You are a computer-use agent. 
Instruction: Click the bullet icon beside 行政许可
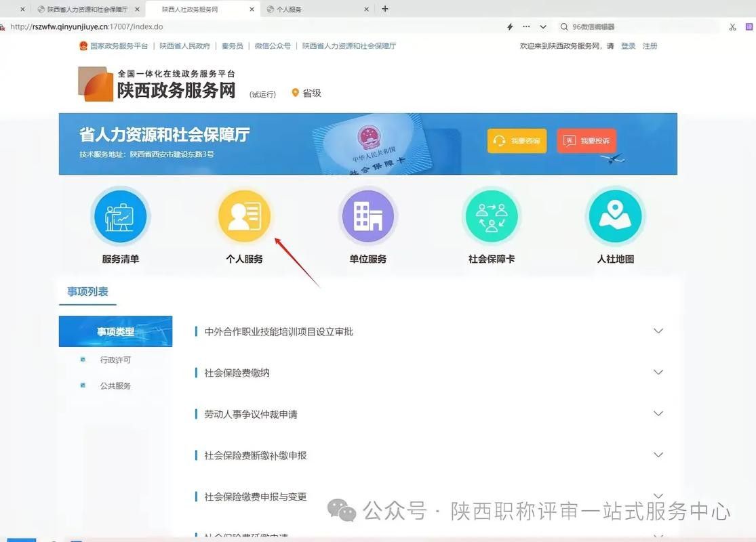83,359
